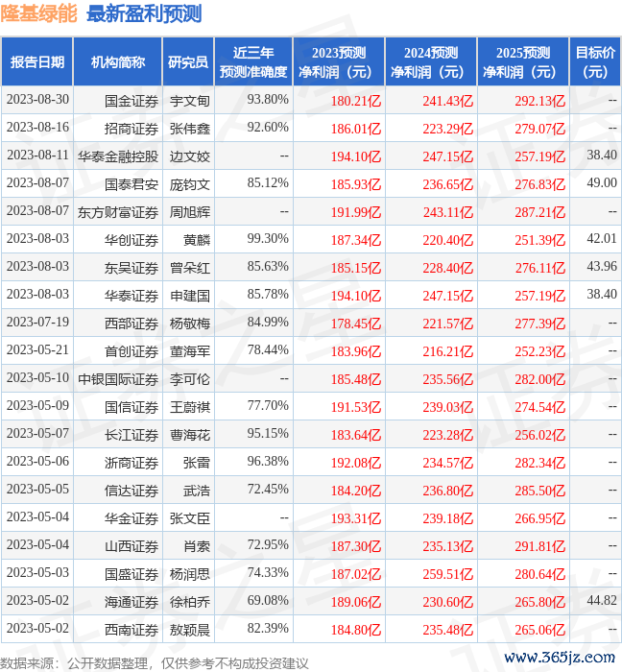Screen dimensions: 622x672
Task: Click the accuracy value 96.38%
Action: click(268, 462)
